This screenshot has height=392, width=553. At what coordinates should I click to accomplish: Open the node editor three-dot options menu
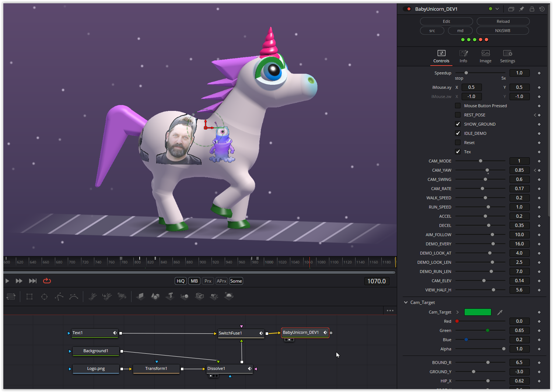pos(390,311)
